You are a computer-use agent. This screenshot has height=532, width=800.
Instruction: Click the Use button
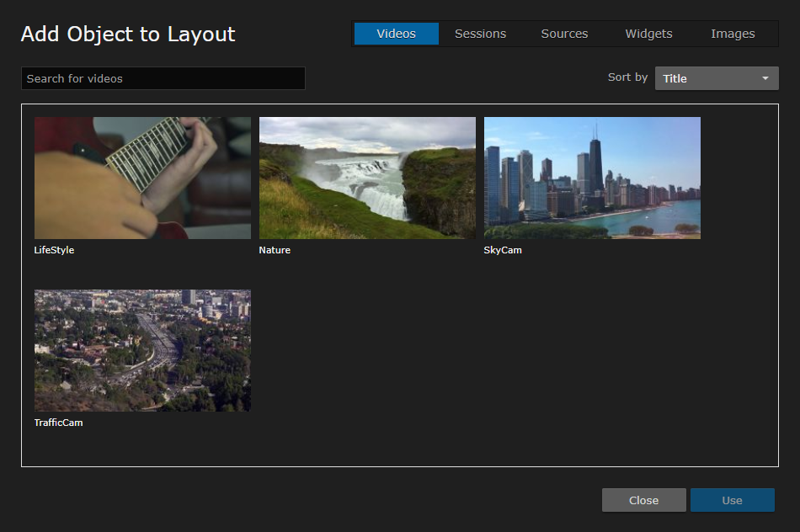[732, 499]
